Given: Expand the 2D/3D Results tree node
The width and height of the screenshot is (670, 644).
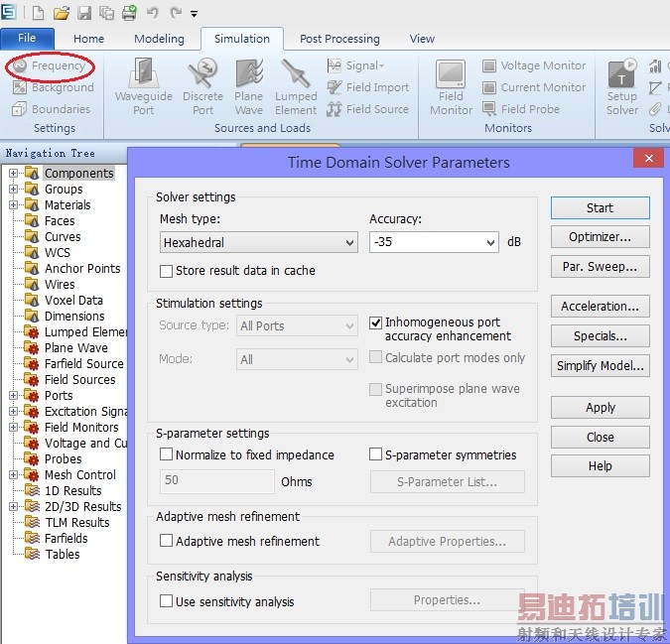Looking at the screenshot, I should coord(13,506).
